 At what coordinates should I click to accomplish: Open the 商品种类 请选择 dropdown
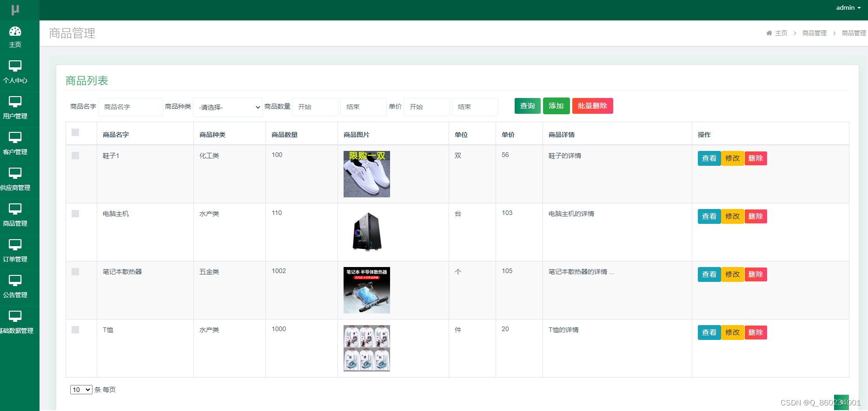tap(228, 107)
